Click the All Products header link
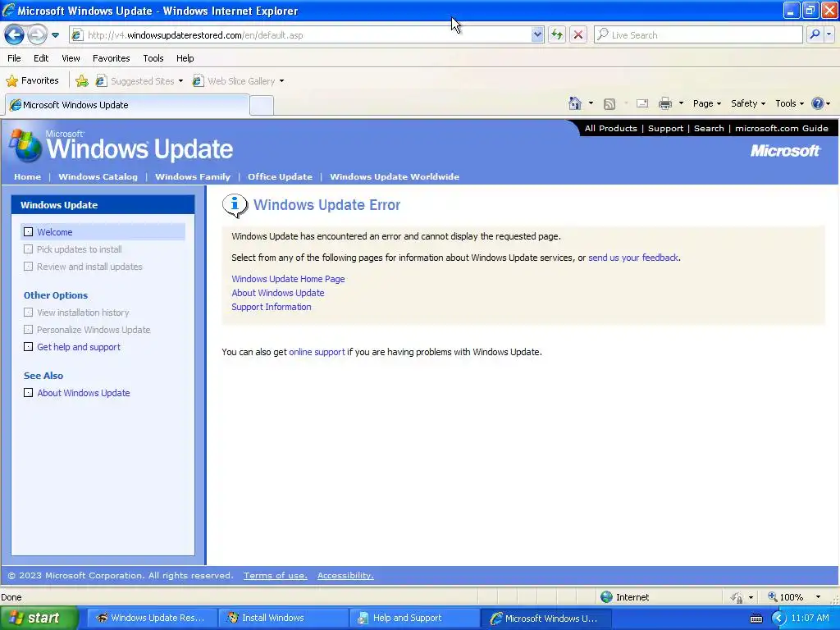Viewport: 840px width, 630px height. pos(610,129)
